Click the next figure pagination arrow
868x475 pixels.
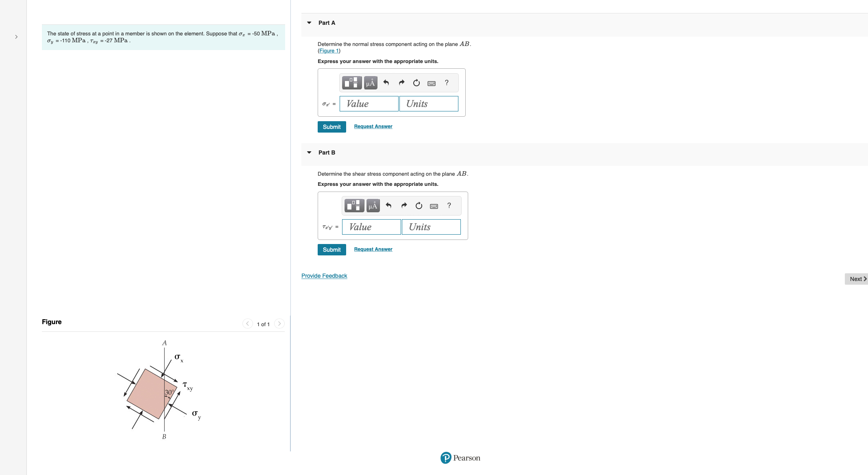(279, 323)
